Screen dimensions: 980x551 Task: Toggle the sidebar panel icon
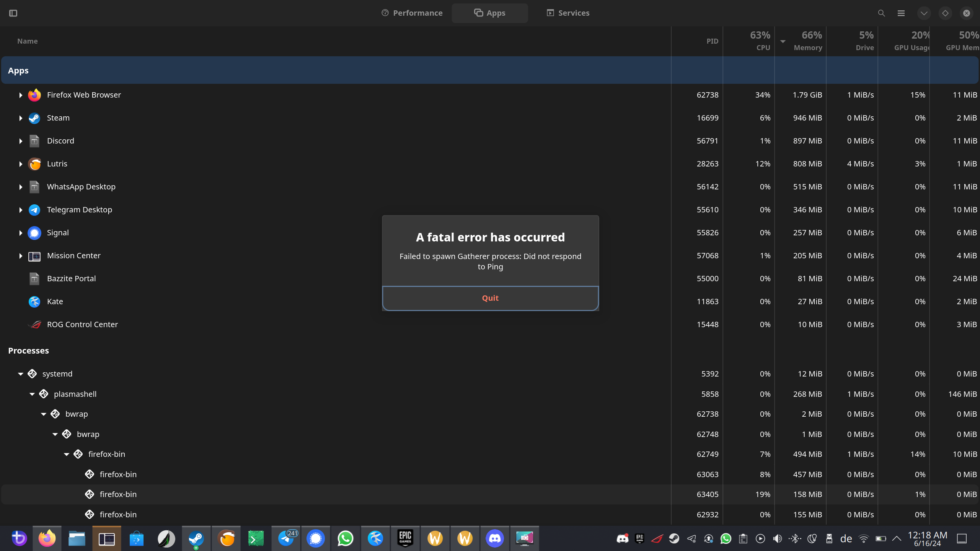pos(13,13)
